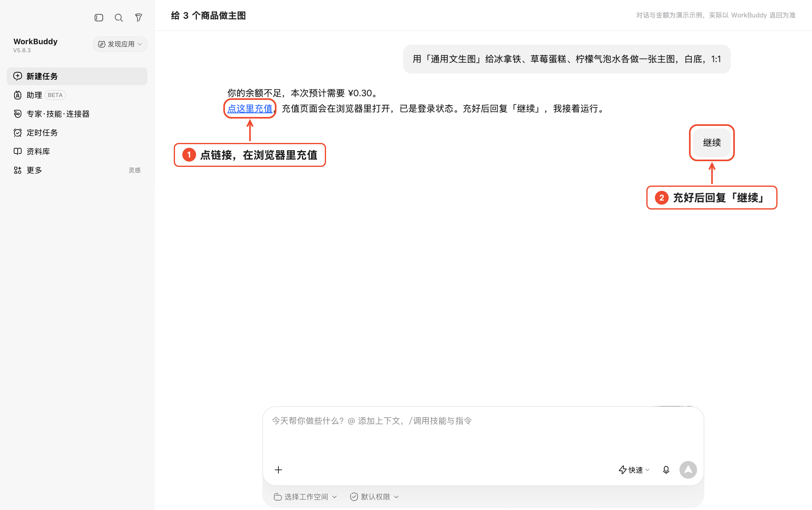Select 新建任务 in the sidebar
This screenshot has width=812, height=510.
(x=77, y=76)
